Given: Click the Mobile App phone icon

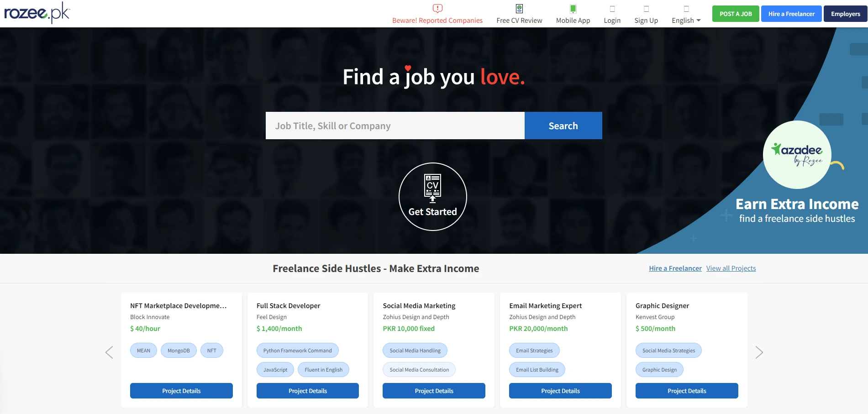Looking at the screenshot, I should point(573,8).
